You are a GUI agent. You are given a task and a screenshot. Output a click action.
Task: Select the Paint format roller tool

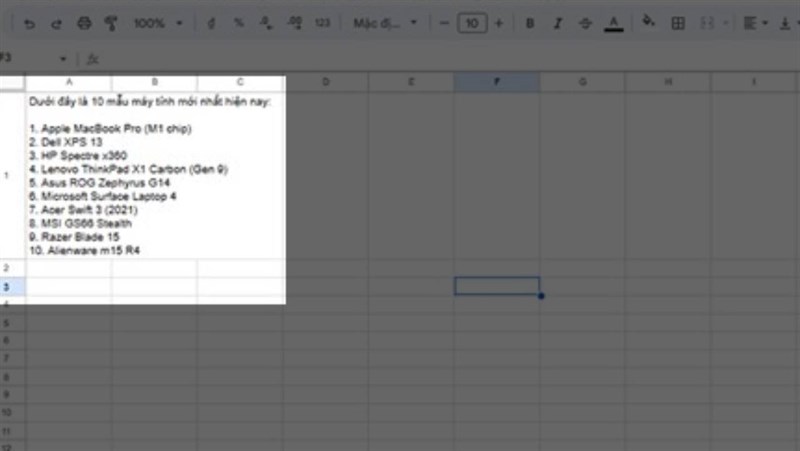(111, 23)
